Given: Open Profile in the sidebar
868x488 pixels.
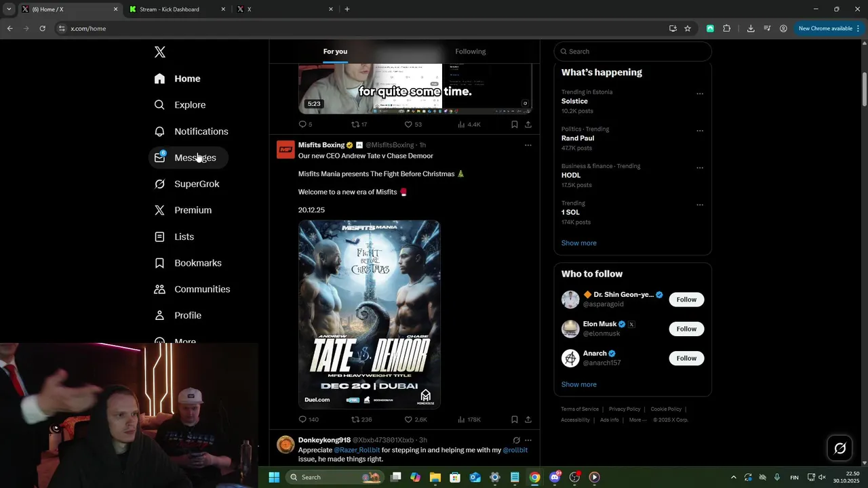Looking at the screenshot, I should click(x=178, y=315).
